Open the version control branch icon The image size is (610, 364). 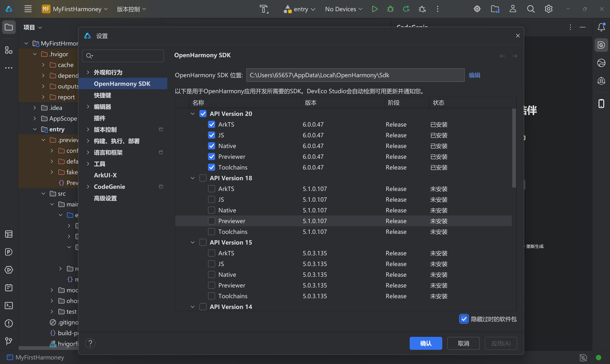click(x=9, y=341)
